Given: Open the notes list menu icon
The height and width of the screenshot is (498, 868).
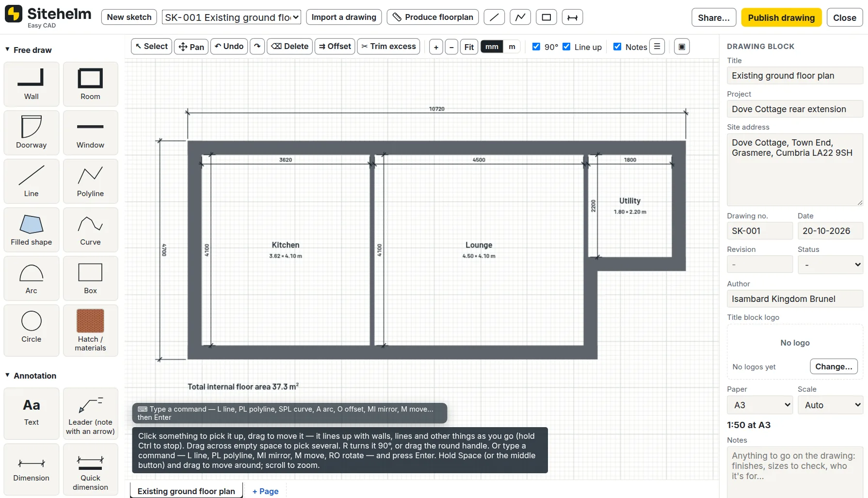Looking at the screenshot, I should (x=657, y=47).
